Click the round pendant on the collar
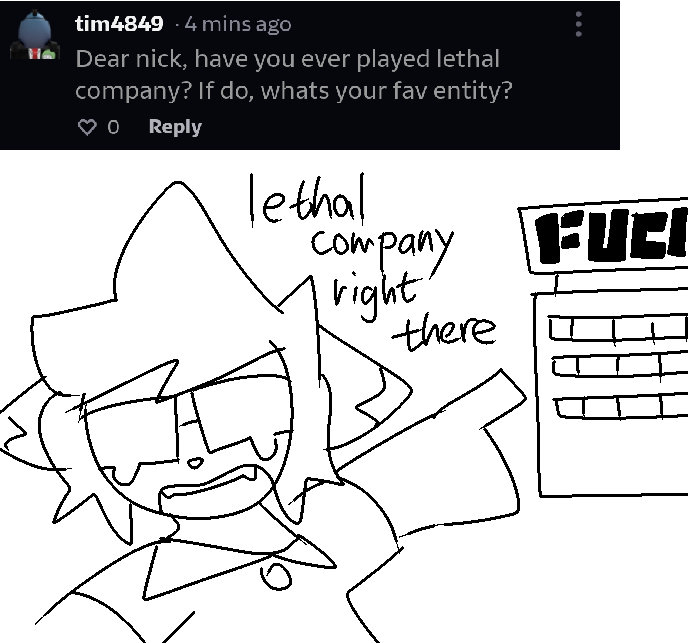688x643 pixels. [x=276, y=575]
